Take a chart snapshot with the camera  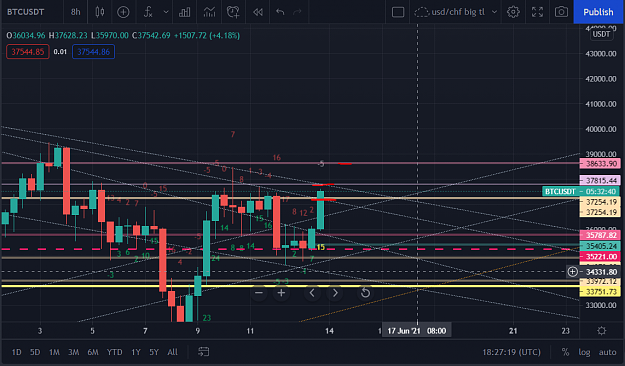point(561,12)
